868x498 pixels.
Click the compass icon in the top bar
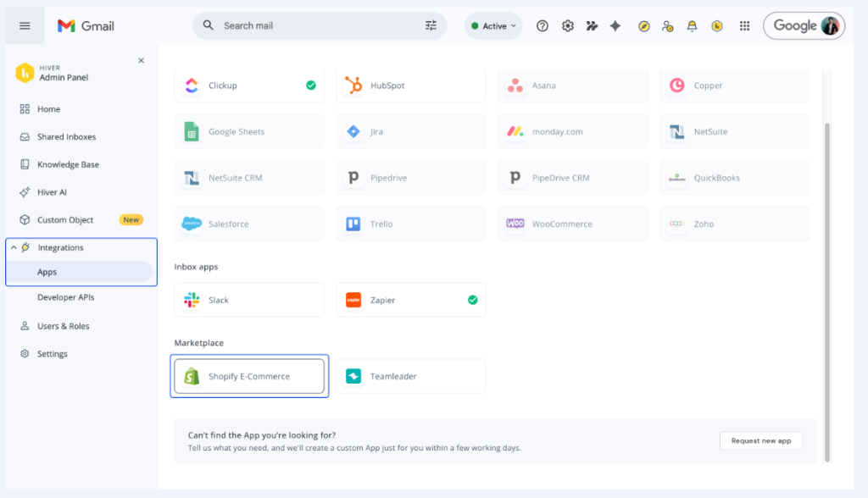point(644,26)
